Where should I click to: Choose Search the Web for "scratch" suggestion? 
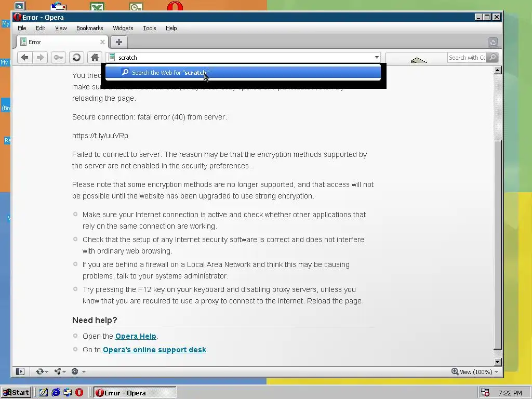click(x=243, y=72)
